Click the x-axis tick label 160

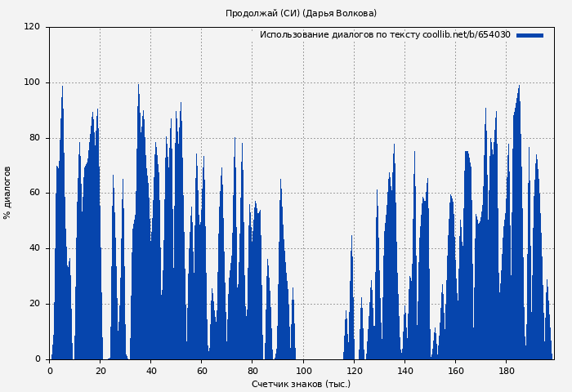point(455,371)
